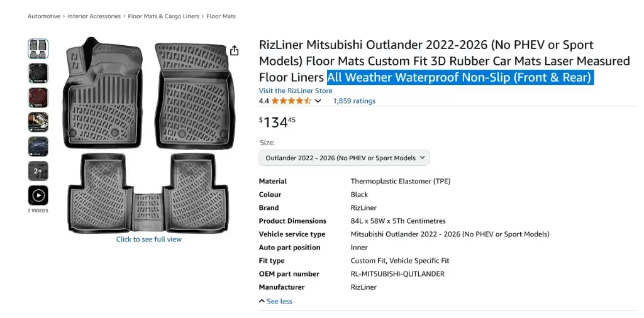Go to Automotive breadcrumb

pyautogui.click(x=44, y=16)
